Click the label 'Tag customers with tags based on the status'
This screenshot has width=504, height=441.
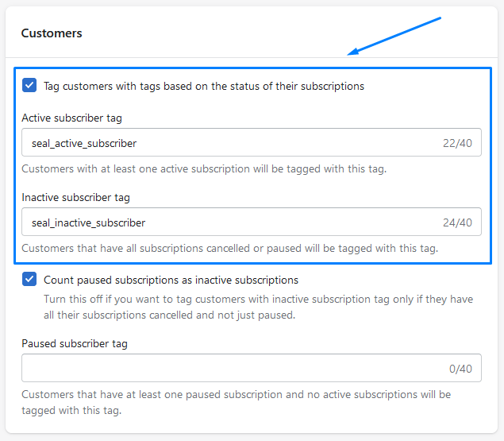[204, 87]
